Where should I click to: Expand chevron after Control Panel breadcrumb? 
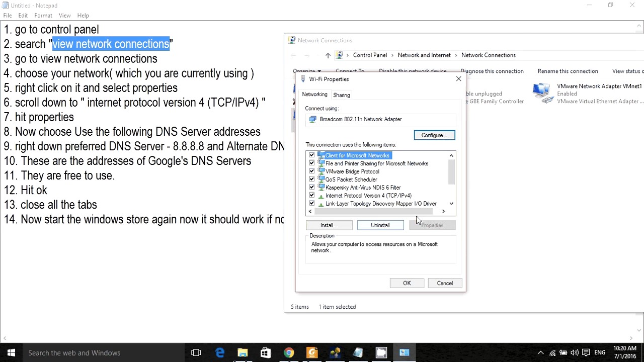pos(392,55)
